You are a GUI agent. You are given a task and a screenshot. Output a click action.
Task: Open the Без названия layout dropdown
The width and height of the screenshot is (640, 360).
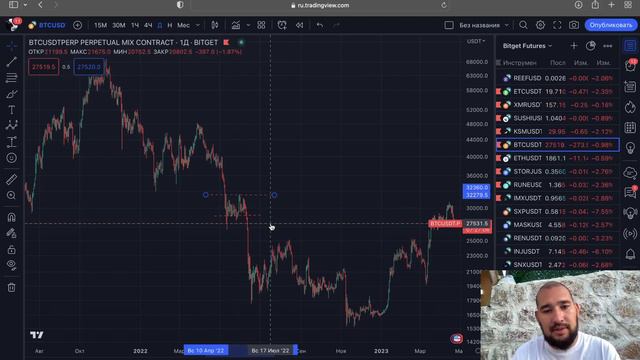tap(484, 25)
